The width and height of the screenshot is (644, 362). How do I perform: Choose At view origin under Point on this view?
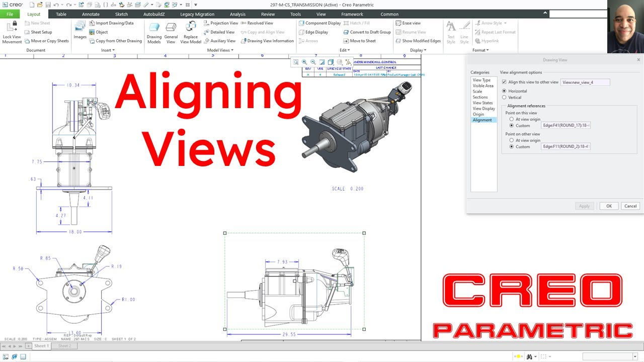pos(512,119)
